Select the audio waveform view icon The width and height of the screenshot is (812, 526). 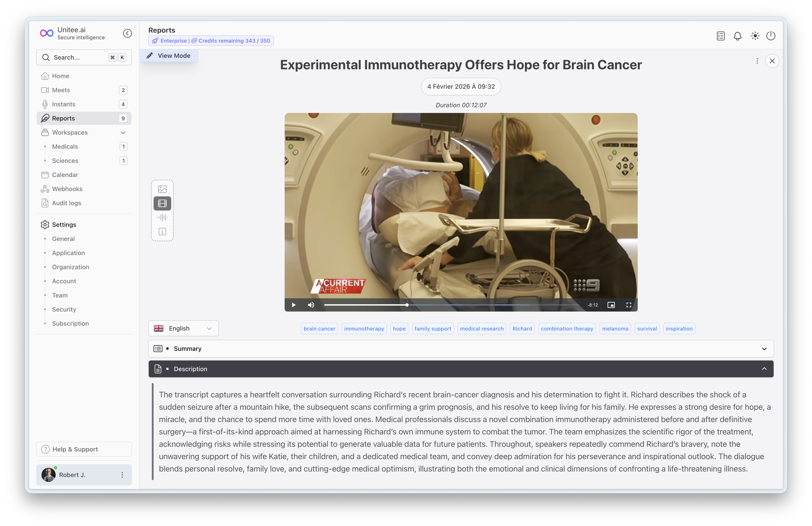pos(162,217)
